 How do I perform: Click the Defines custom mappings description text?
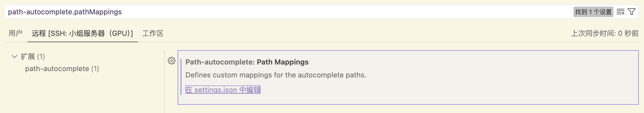276,75
